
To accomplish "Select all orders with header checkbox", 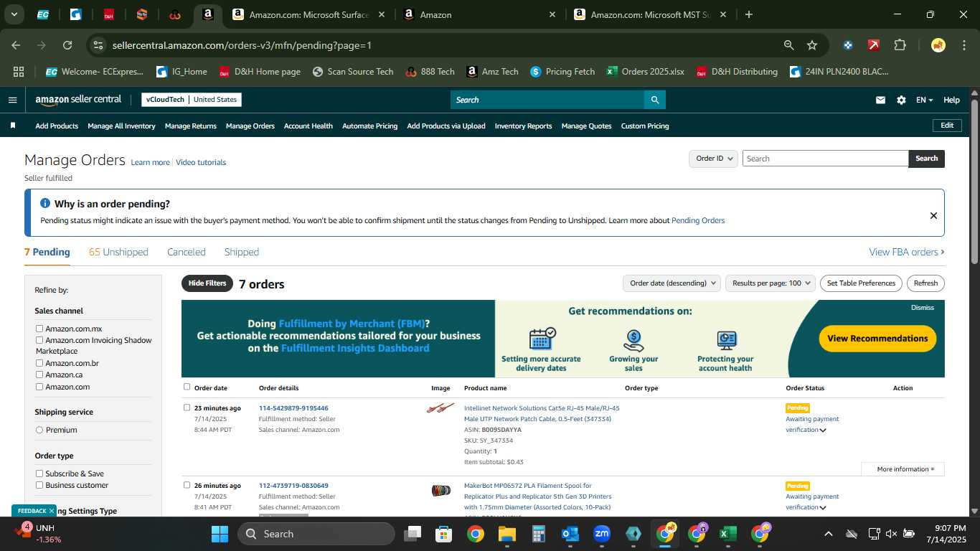I will (187, 387).
